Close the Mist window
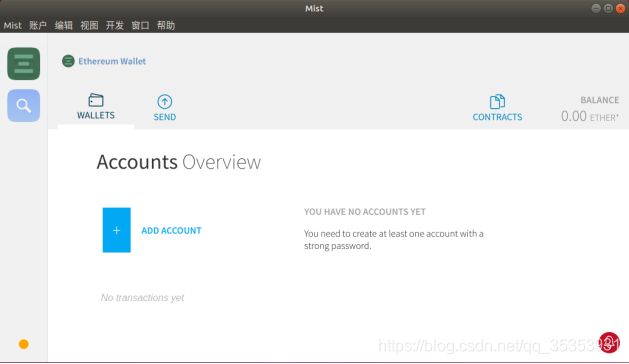This screenshot has width=629, height=364. (620, 8)
